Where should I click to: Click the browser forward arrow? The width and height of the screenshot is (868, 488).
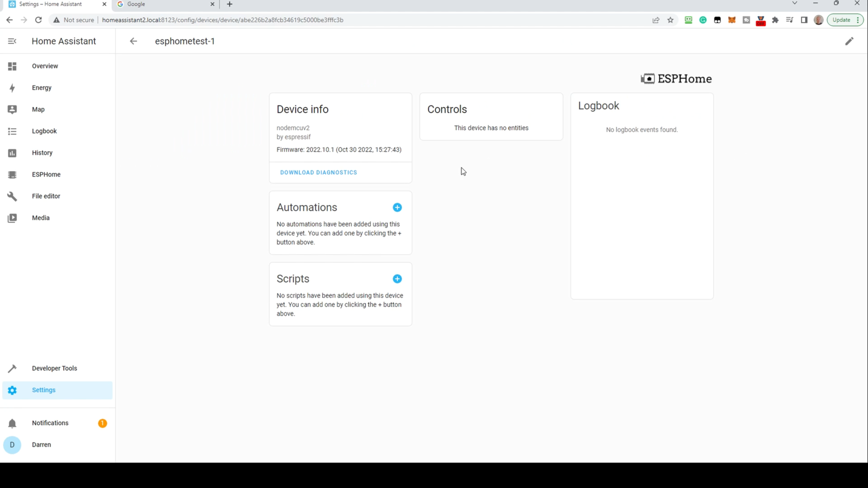point(24,20)
